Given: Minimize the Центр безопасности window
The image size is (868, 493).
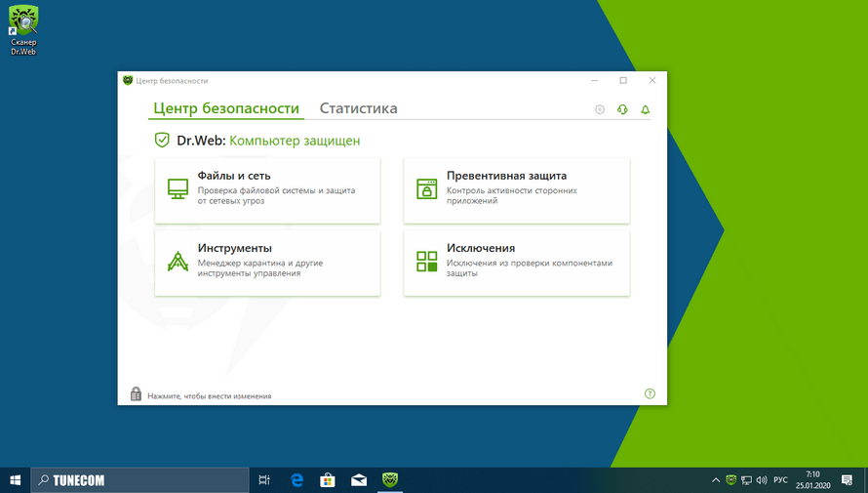Looking at the screenshot, I should point(595,80).
